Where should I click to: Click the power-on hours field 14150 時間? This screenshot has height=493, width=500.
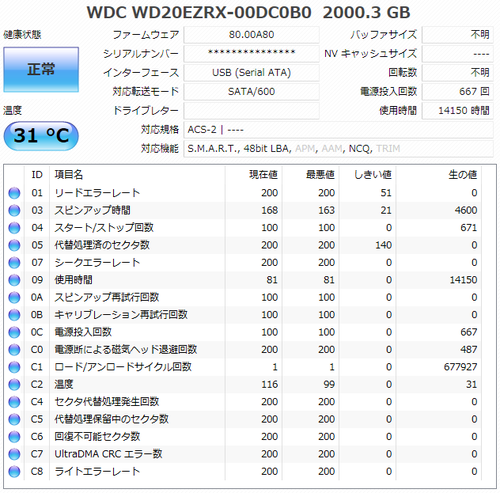[x=458, y=111]
